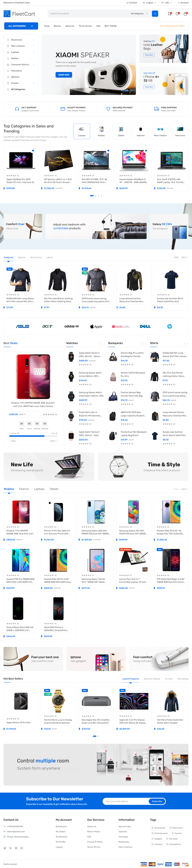Switch to the New Arrival tab
The width and height of the screenshot is (192, 868).
tap(36, 257)
